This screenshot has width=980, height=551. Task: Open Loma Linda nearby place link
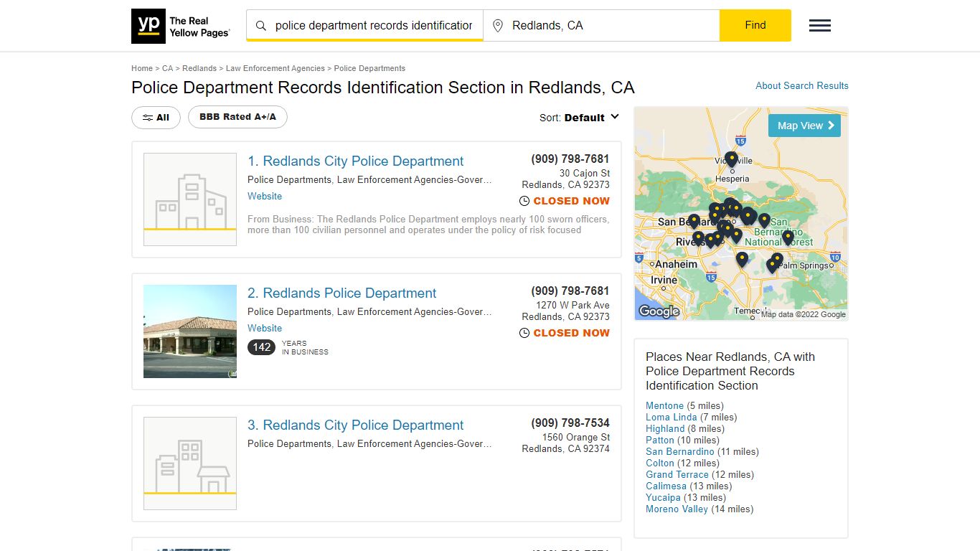[x=672, y=417]
